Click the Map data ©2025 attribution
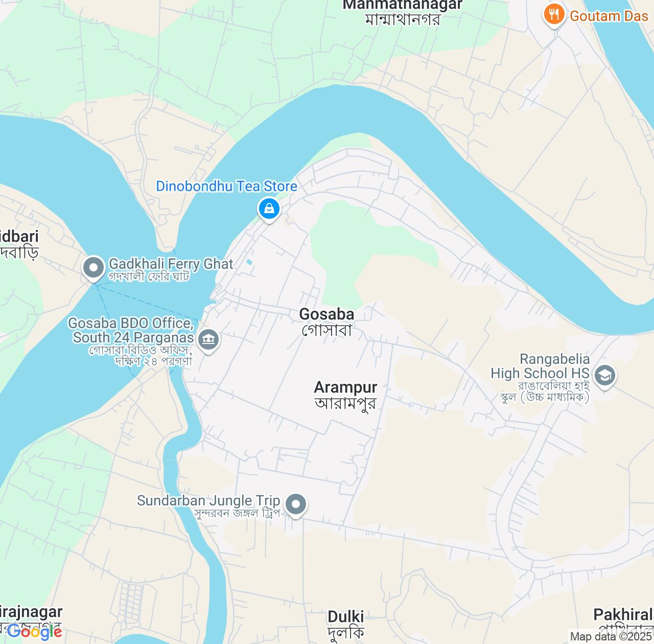654x644 pixels. [x=612, y=637]
